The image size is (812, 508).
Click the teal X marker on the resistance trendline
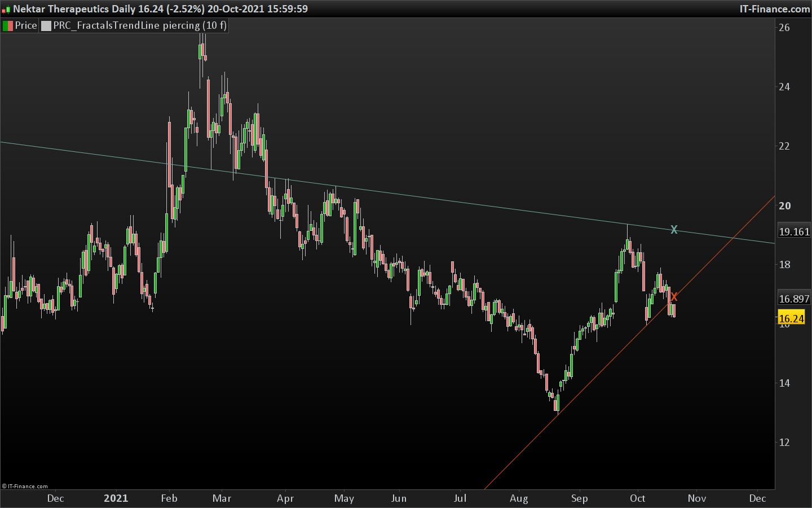click(x=674, y=230)
